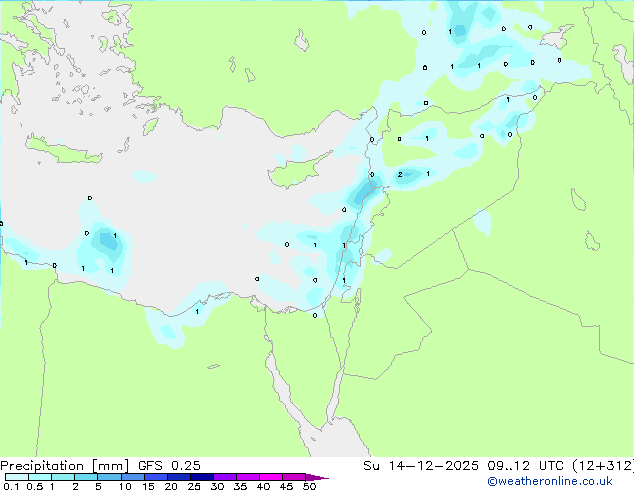Select the 40 to 45 mm legend swatch
The height and width of the screenshot is (490, 634).
point(271,477)
